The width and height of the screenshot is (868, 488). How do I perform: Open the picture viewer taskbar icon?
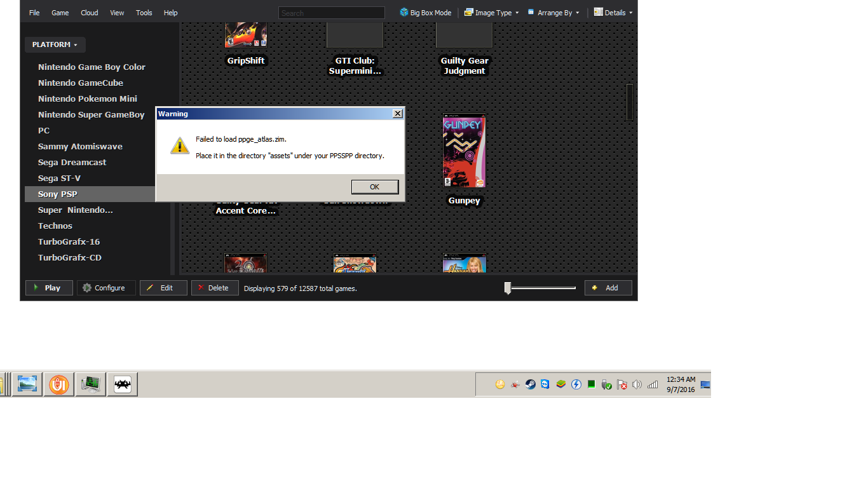click(x=27, y=384)
